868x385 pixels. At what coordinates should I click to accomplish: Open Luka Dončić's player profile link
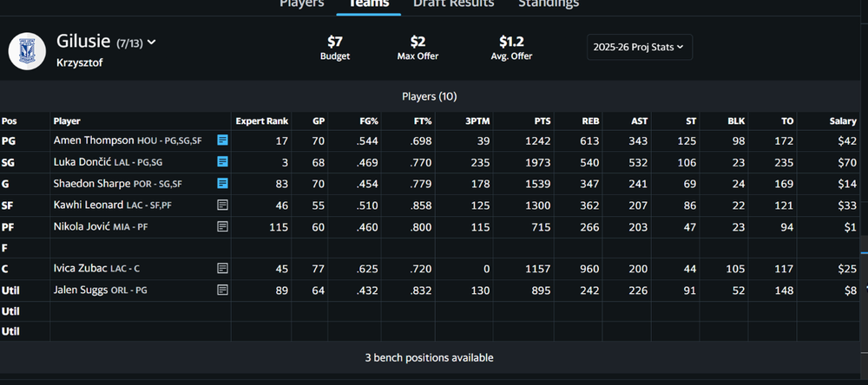[82, 161]
